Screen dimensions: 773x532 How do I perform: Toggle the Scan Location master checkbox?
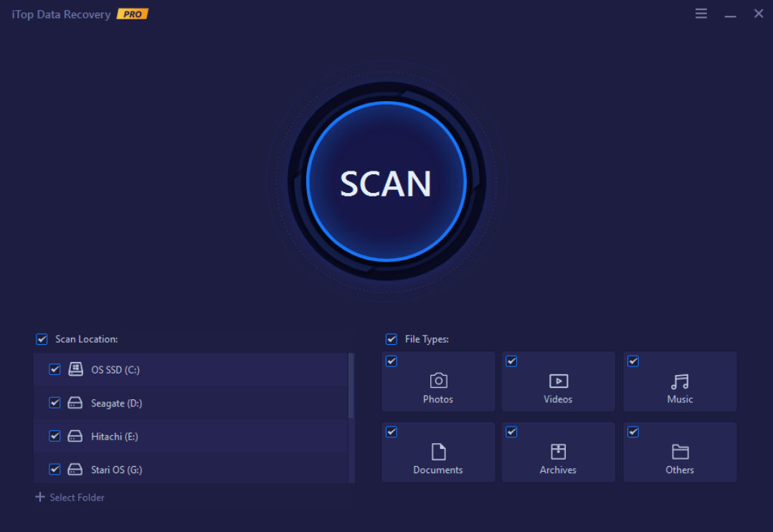42,339
